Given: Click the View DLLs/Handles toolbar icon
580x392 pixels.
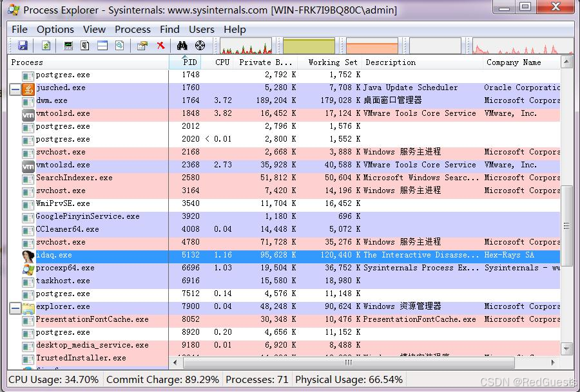Looking at the screenshot, I should [x=119, y=46].
